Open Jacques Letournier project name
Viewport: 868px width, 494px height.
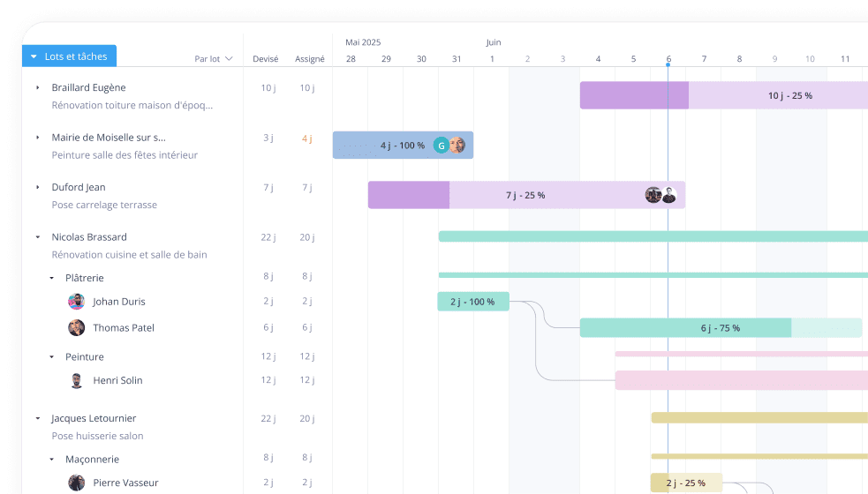tap(94, 418)
